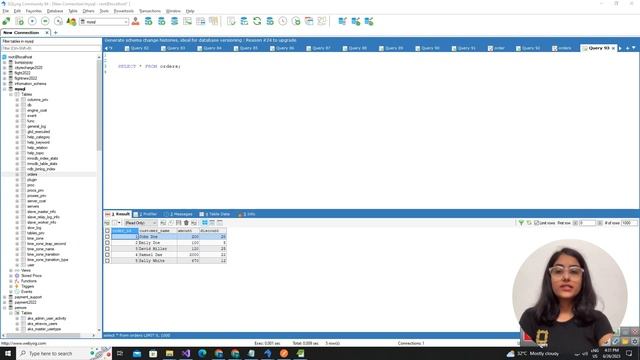Tick the checkbox for John Doe row
This screenshot has height=360, width=640.
pyautogui.click(x=107, y=237)
